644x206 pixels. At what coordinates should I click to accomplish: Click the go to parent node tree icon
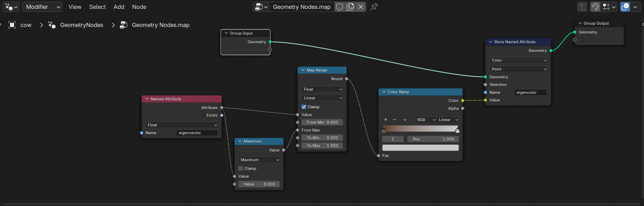582,7
